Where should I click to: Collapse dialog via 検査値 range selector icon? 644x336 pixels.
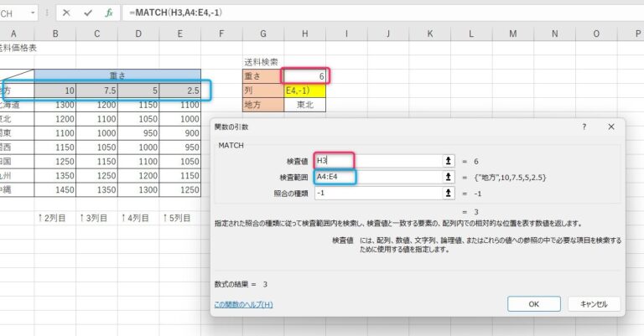(x=448, y=161)
